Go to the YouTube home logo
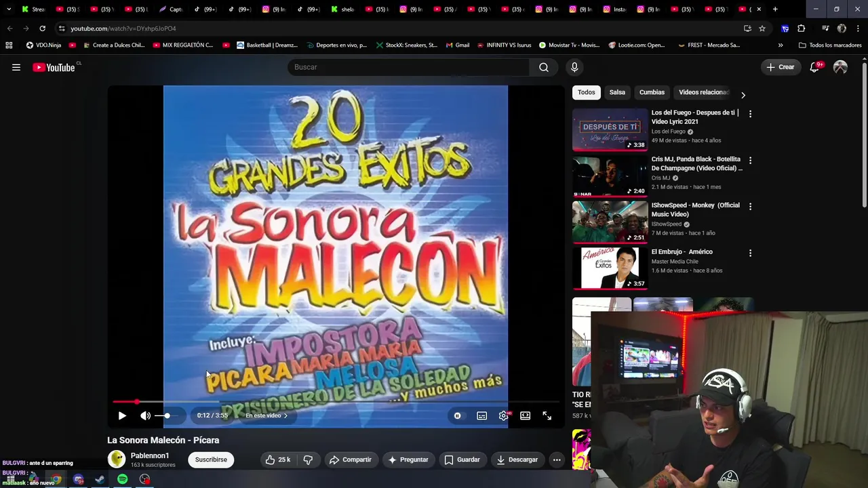This screenshot has width=868, height=488. pos(54,67)
